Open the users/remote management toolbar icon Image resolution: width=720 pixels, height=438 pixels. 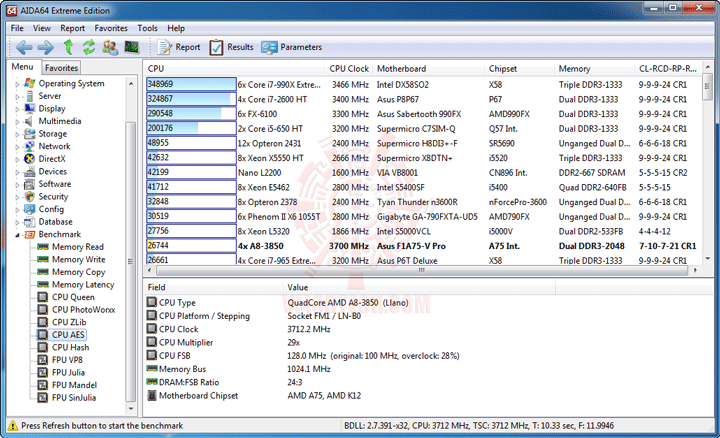click(x=110, y=47)
